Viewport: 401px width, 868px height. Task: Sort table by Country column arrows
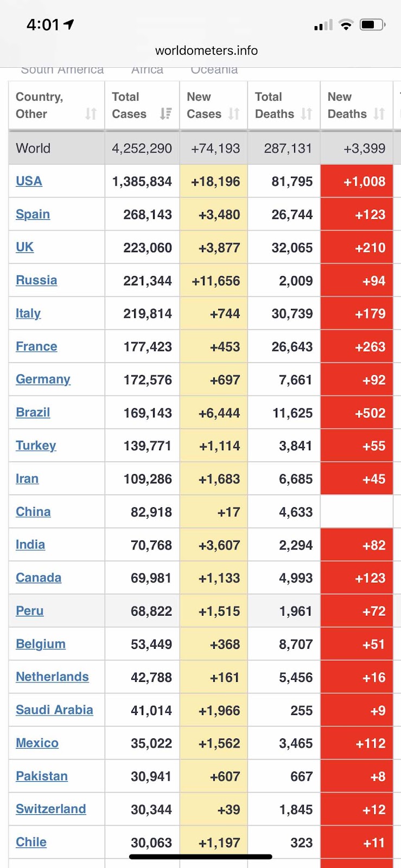pos(91,114)
